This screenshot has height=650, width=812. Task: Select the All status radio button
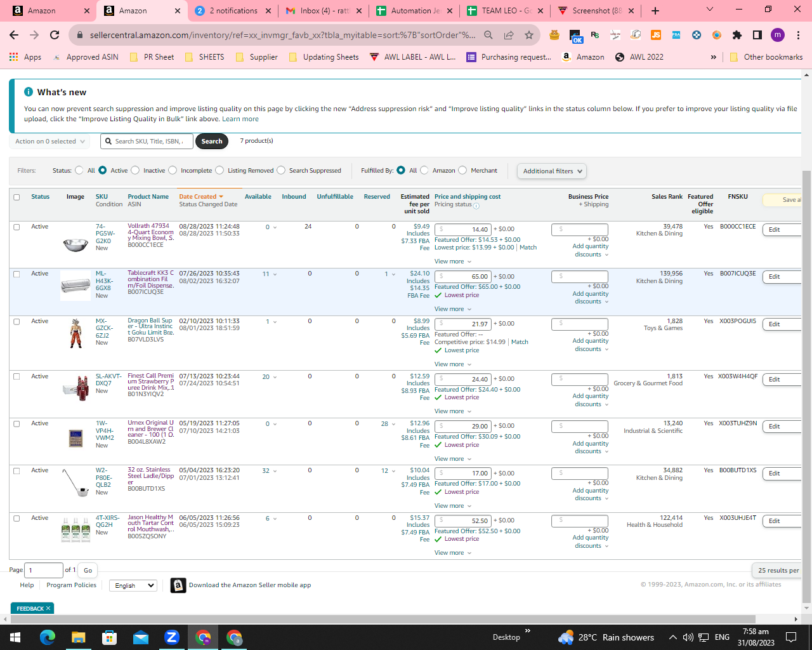pos(79,170)
